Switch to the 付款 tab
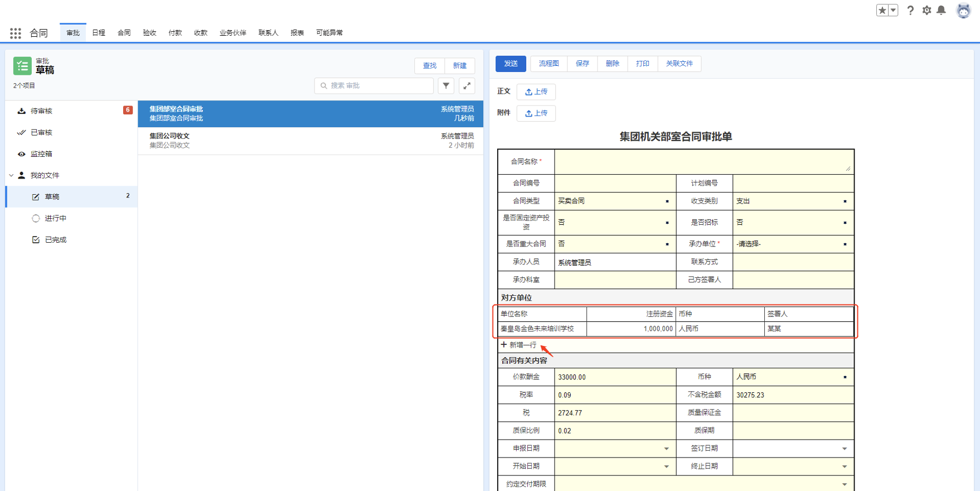Image resolution: width=980 pixels, height=491 pixels. [x=175, y=33]
